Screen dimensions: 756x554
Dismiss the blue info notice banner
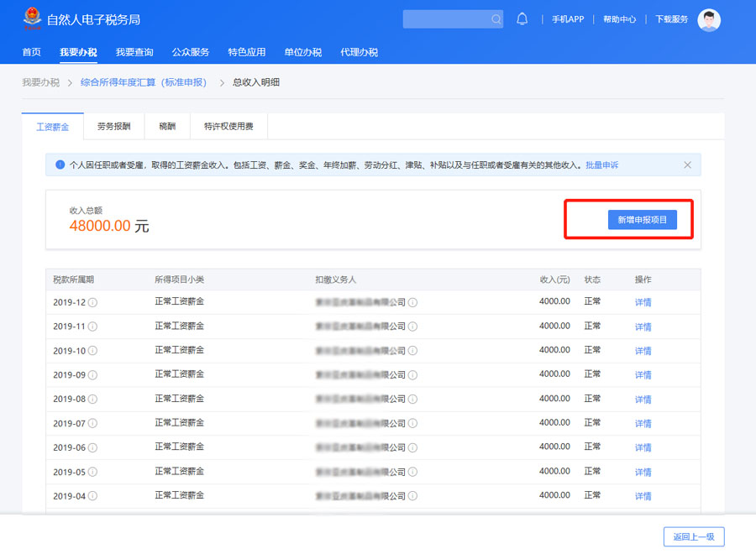687,165
